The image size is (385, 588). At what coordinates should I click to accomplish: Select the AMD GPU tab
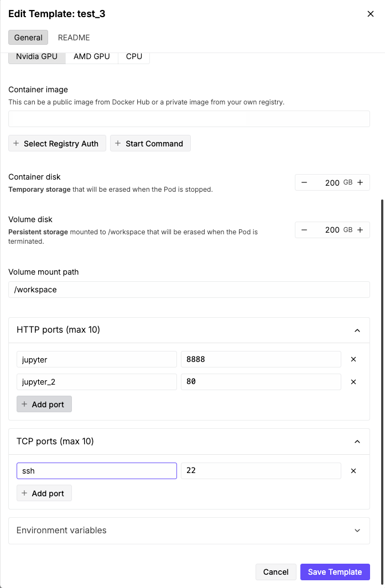coord(92,56)
